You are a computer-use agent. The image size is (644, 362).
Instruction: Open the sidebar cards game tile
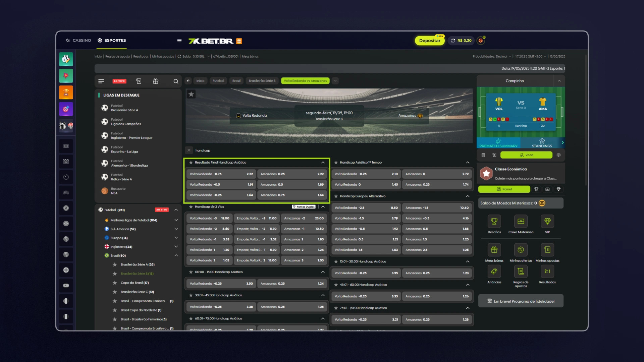click(x=66, y=59)
